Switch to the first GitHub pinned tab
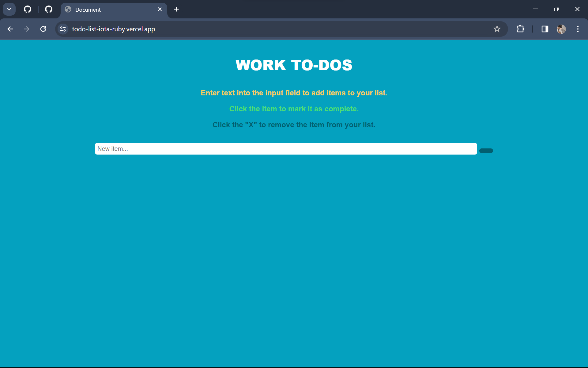588x368 pixels. click(x=28, y=9)
